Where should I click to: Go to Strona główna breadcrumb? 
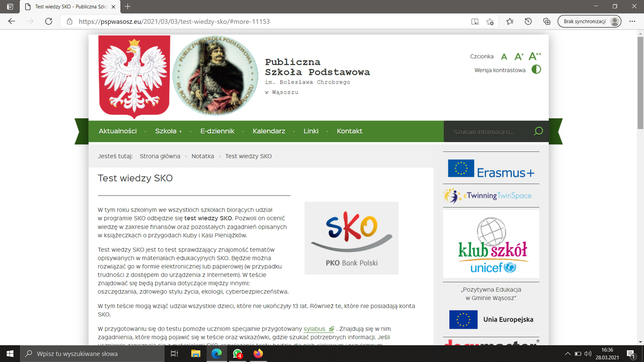click(160, 156)
